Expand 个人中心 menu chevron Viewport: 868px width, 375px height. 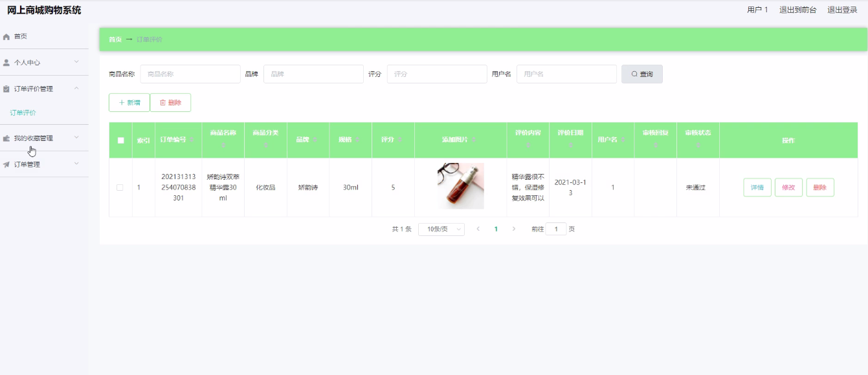tap(76, 62)
